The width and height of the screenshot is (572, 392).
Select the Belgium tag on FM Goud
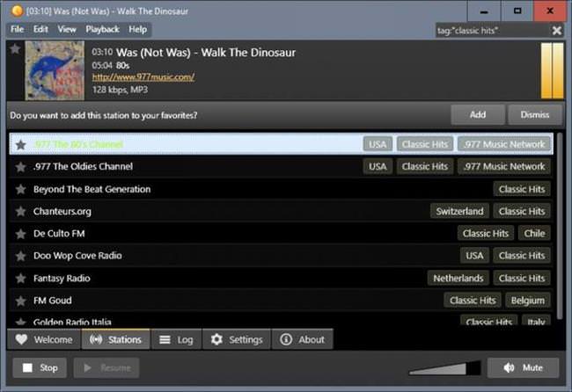[527, 301]
